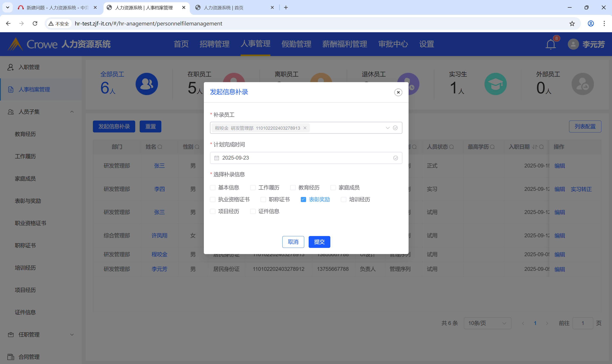Click the notification bell icon

550,44
